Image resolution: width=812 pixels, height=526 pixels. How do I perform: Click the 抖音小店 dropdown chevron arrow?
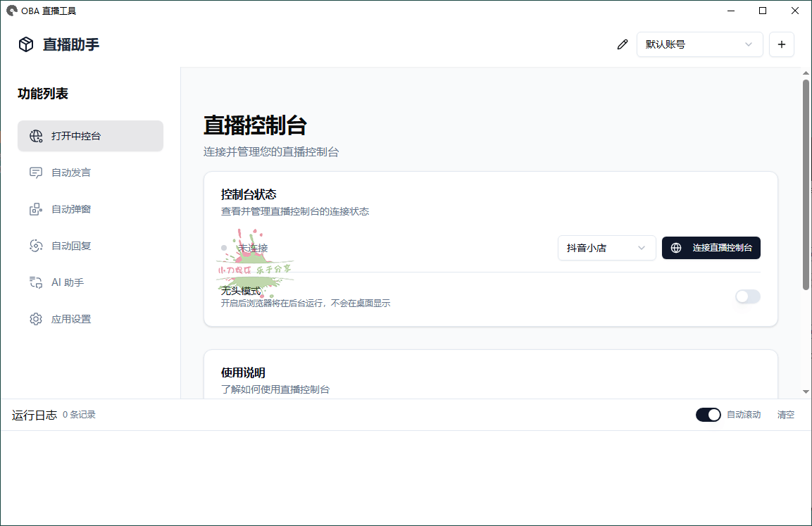point(642,248)
